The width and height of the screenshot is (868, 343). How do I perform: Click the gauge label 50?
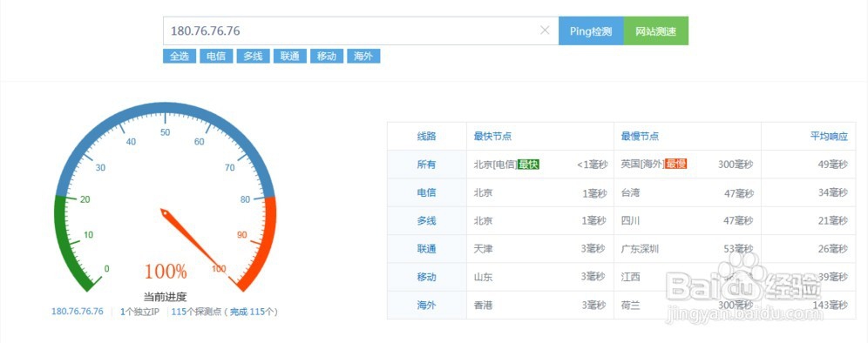(x=165, y=132)
